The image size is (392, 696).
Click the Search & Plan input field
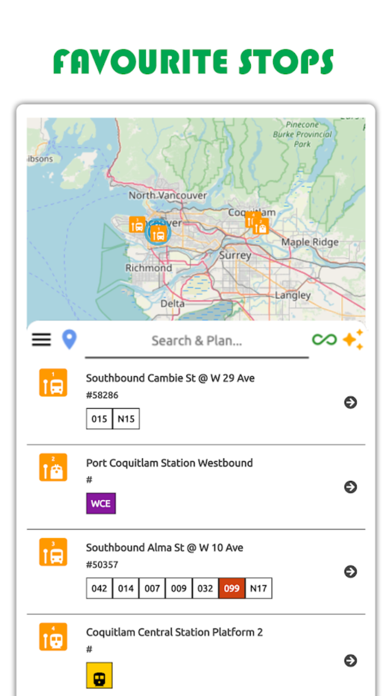[197, 341]
